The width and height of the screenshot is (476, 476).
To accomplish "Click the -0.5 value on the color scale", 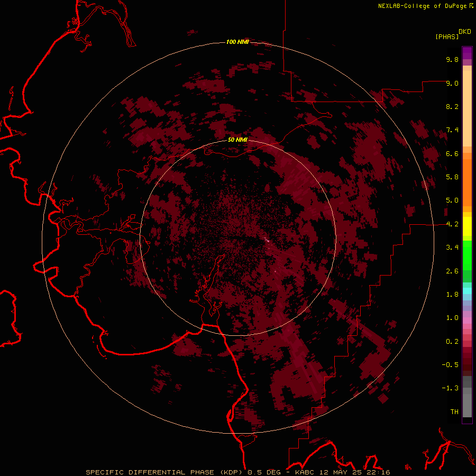I will pyautogui.click(x=450, y=365).
